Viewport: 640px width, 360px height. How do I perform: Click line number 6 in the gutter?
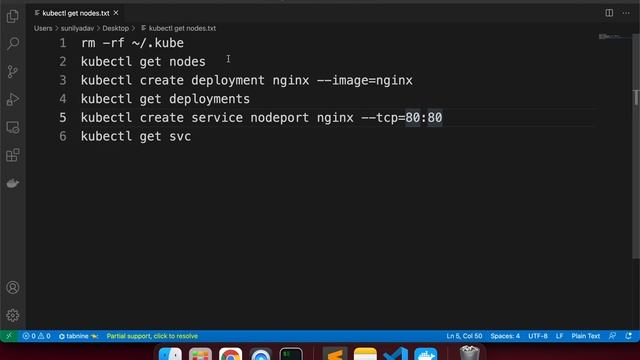point(62,136)
